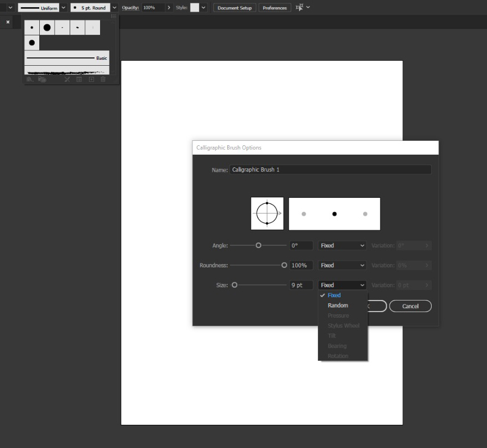Image resolution: width=487 pixels, height=448 pixels.
Task: Open Brushes panel list menu icon
Action: [x=113, y=16]
